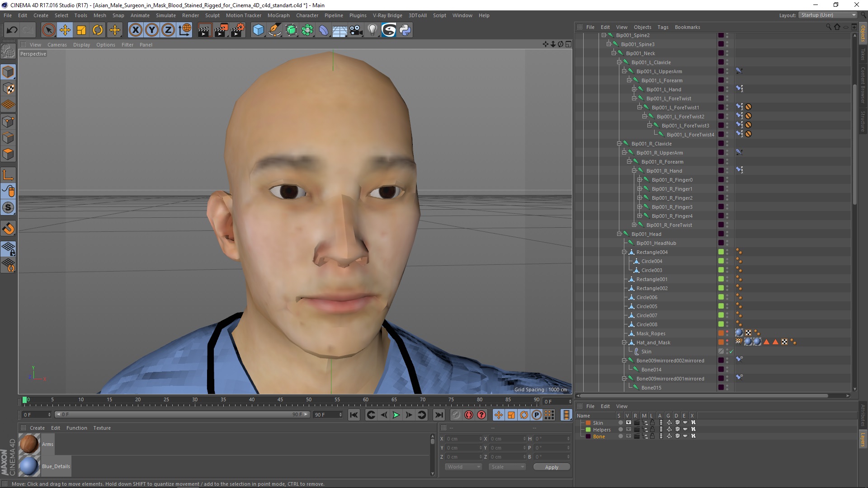Toggle the Viewport Solo S icon
The height and width of the screenshot is (488, 868).
click(8, 207)
